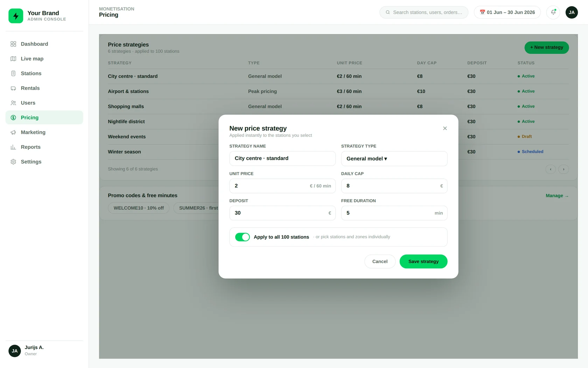
Task: Open the 01 Jun – 30 Jun 2026 date picker
Action: pyautogui.click(x=507, y=12)
